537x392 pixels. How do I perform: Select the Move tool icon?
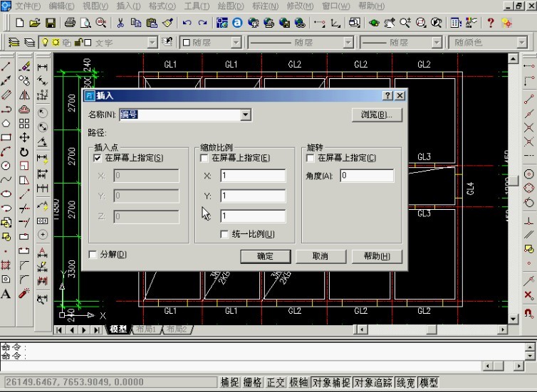(x=24, y=137)
